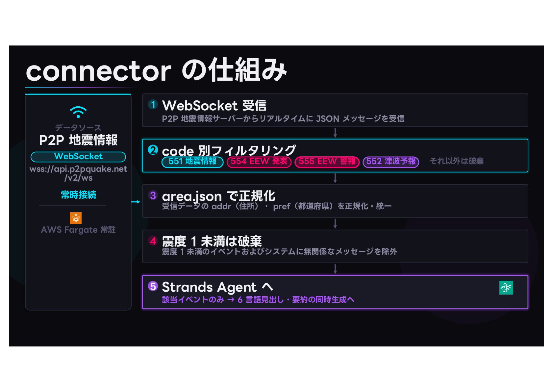
Task: Select the 552 津波予報 tag
Action: pyautogui.click(x=391, y=162)
